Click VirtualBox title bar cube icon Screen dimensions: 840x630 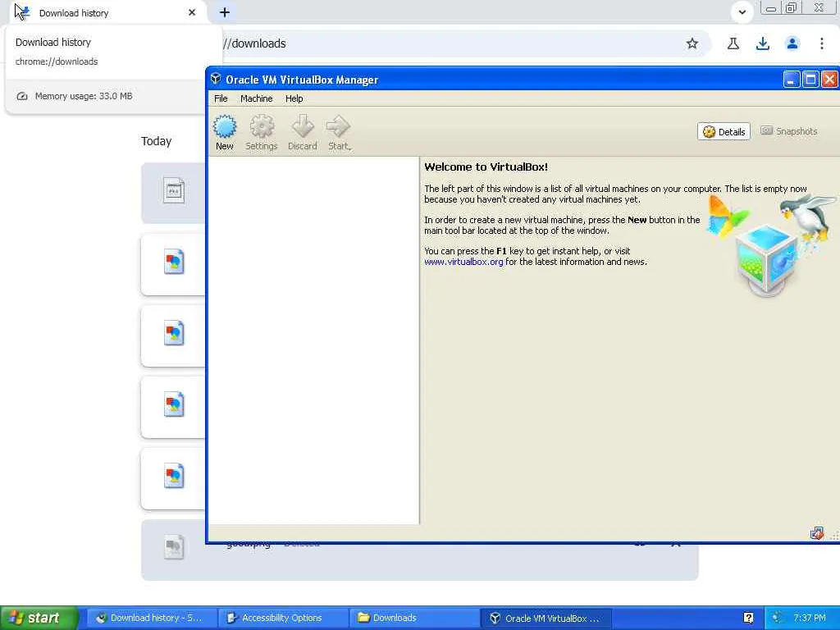(x=216, y=80)
